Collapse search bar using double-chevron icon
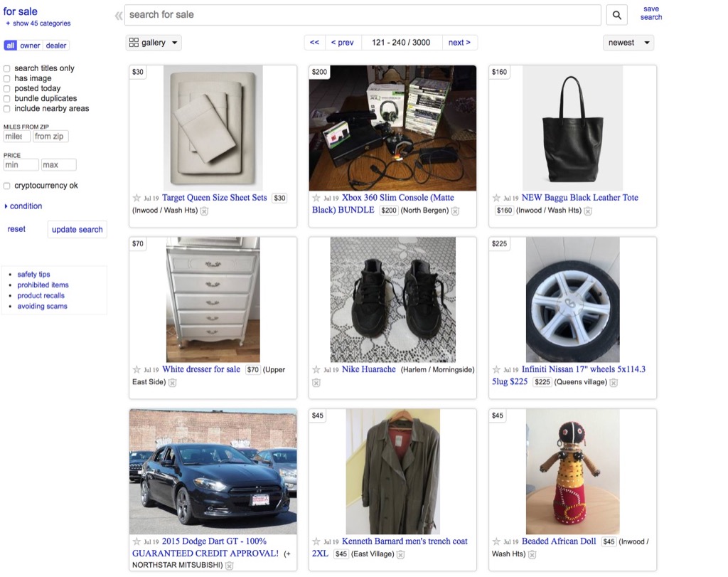Screen dimensions: 728x577 [x=117, y=14]
